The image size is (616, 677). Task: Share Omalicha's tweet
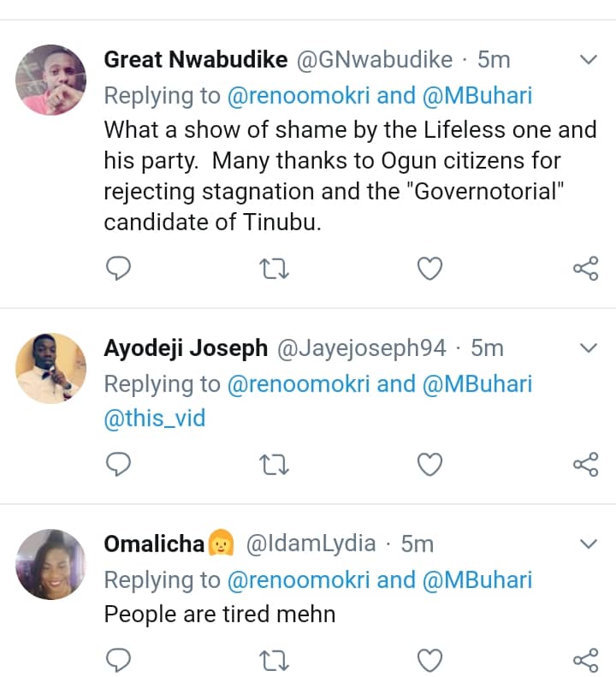[x=585, y=659]
